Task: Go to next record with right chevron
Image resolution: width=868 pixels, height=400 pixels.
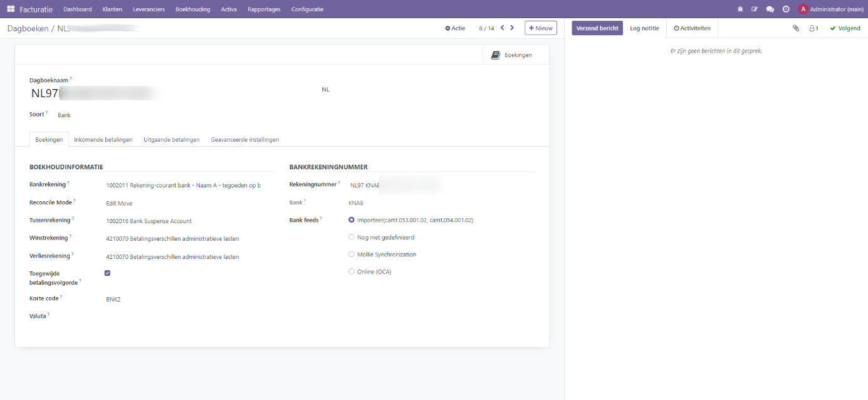Action: (512, 28)
